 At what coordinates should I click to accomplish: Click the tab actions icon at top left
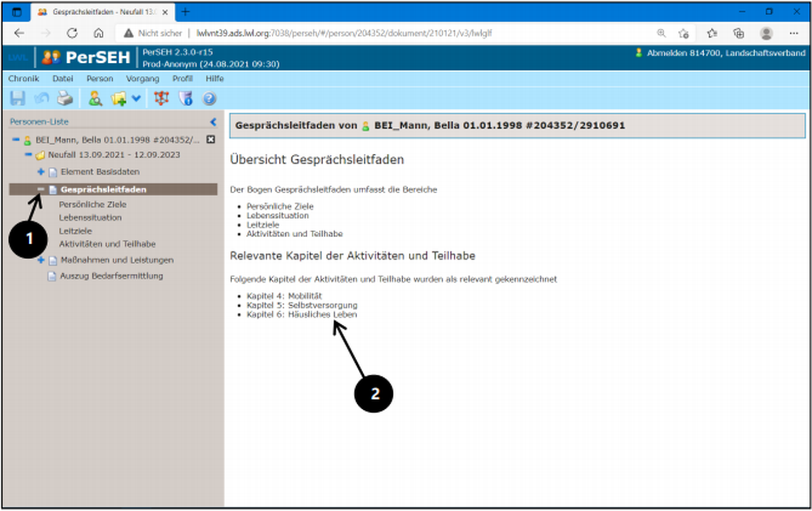click(x=17, y=11)
